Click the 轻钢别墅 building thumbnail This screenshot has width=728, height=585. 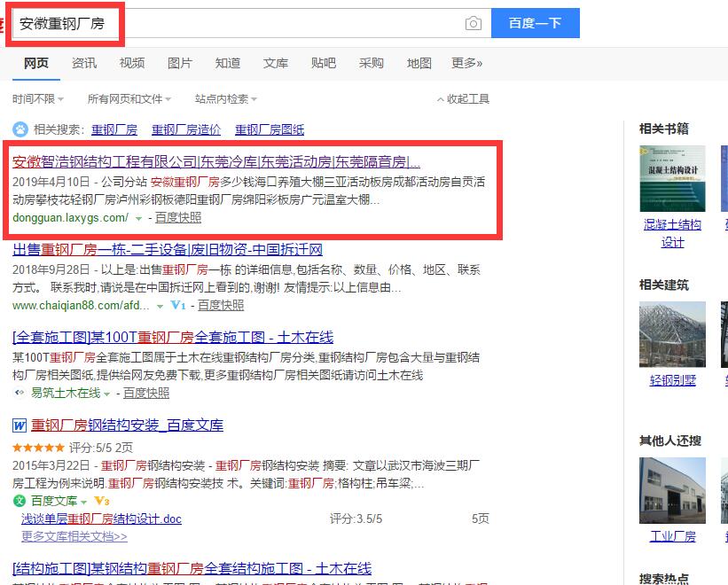click(x=672, y=334)
